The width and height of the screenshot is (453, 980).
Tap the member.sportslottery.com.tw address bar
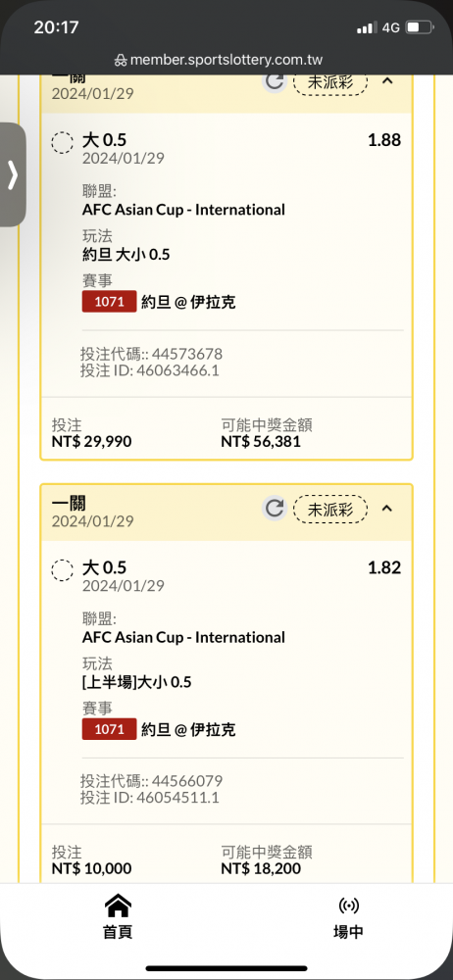pyautogui.click(x=226, y=61)
